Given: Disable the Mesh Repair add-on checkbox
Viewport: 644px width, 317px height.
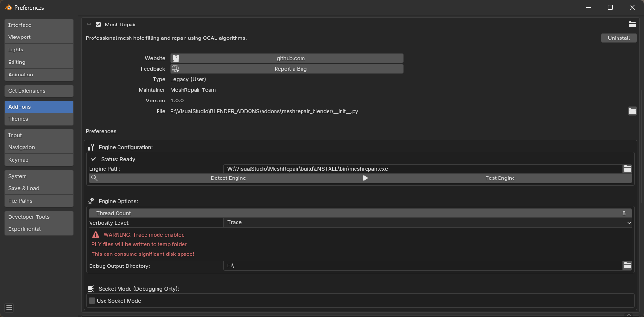Looking at the screenshot, I should 98,24.
